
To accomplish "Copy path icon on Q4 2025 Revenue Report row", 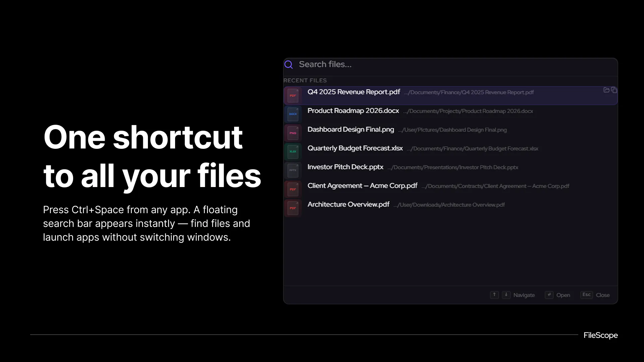I will tap(614, 90).
